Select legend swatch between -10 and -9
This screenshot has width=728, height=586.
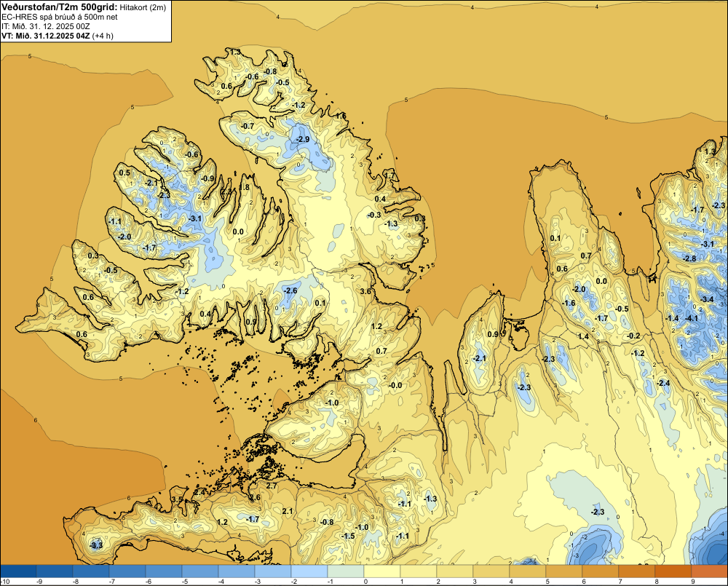point(18,571)
